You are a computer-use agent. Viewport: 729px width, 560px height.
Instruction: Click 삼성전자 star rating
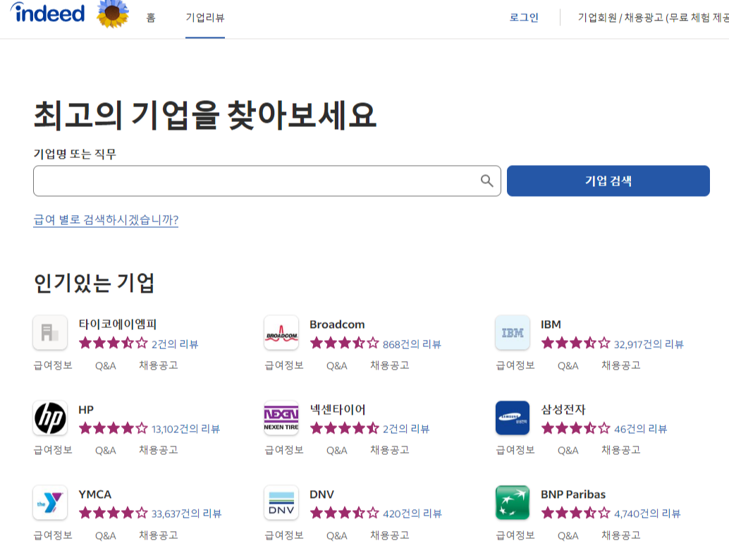pos(575,428)
